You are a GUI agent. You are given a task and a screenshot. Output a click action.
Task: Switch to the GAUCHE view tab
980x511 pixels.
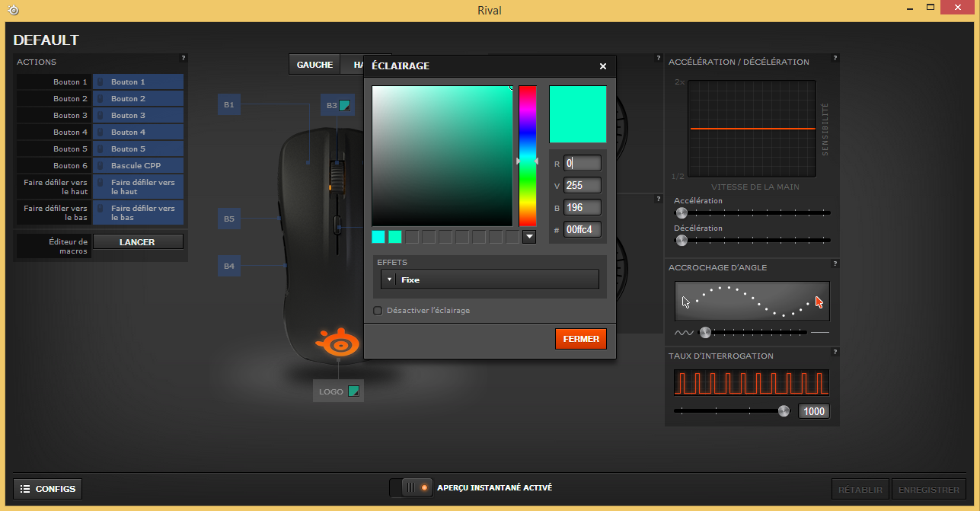click(314, 65)
